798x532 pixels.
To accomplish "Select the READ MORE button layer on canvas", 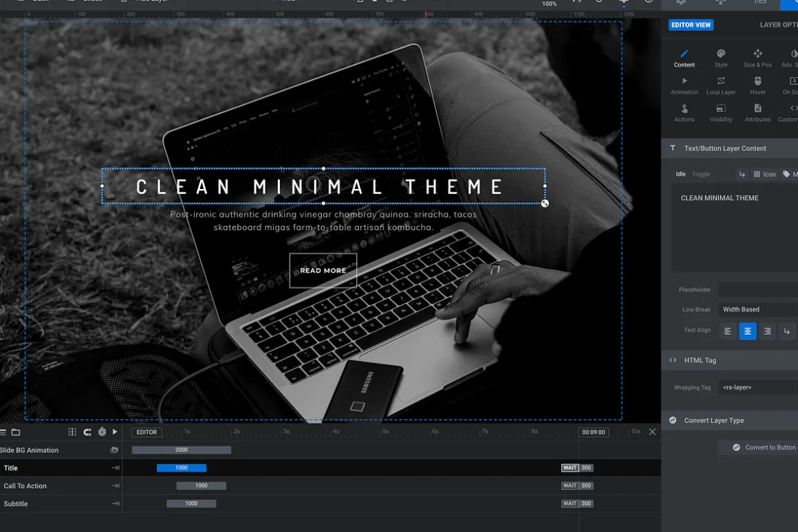I will [323, 271].
